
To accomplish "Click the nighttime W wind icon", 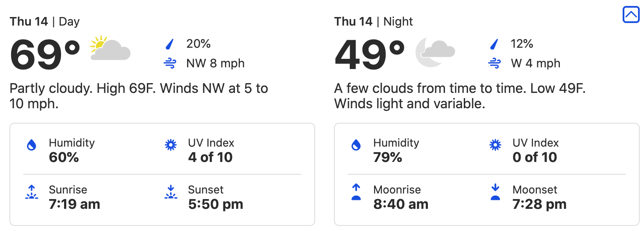I will pyautogui.click(x=495, y=64).
